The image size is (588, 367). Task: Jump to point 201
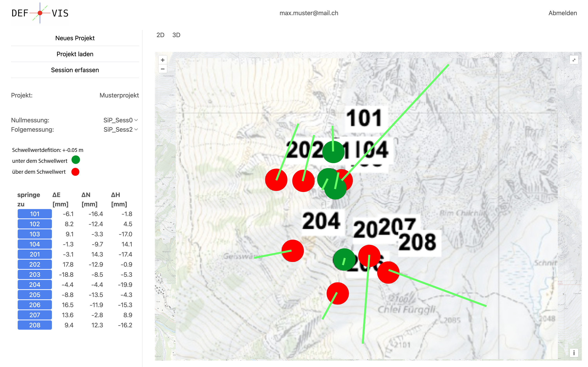[35, 254]
